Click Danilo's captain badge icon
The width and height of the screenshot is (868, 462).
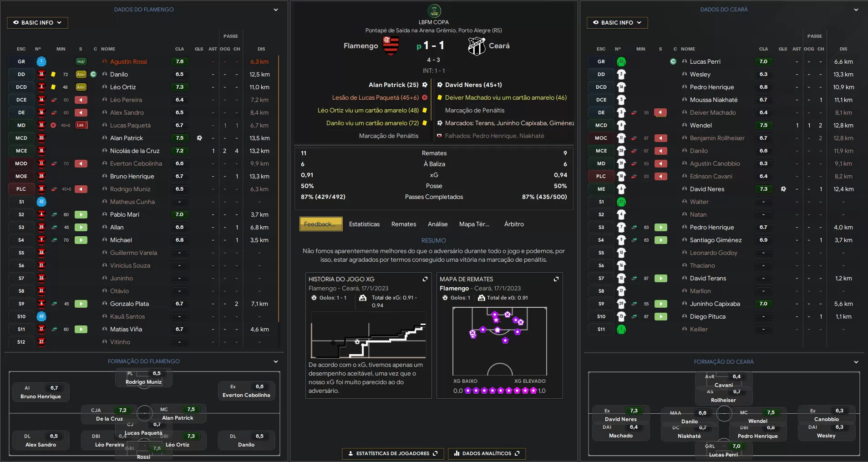(93, 74)
